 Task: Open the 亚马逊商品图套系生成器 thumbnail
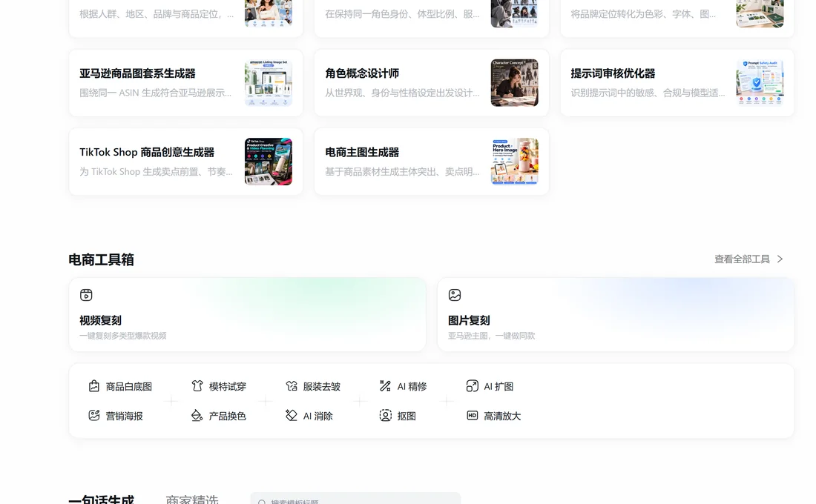269,83
